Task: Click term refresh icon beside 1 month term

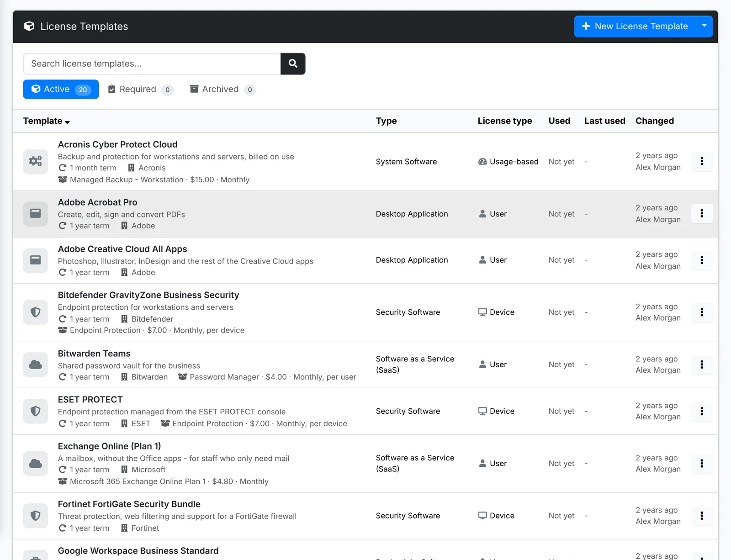Action: click(63, 168)
